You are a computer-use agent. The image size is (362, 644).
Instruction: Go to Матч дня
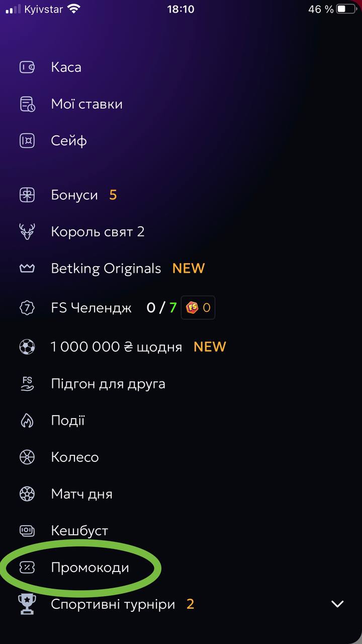(x=81, y=494)
